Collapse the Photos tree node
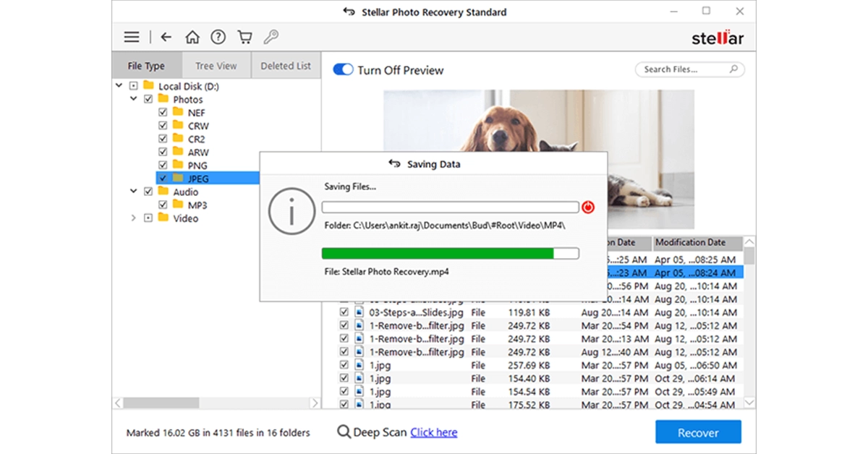The width and height of the screenshot is (868, 454). [133, 99]
